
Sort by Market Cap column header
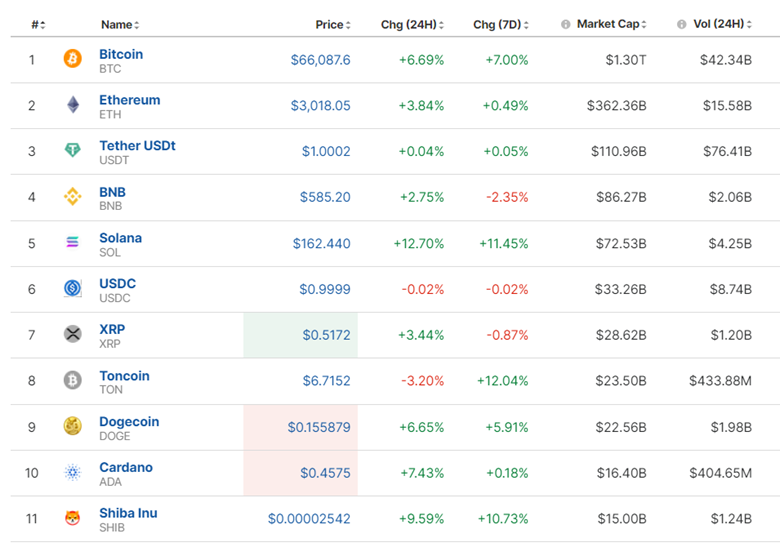(611, 24)
